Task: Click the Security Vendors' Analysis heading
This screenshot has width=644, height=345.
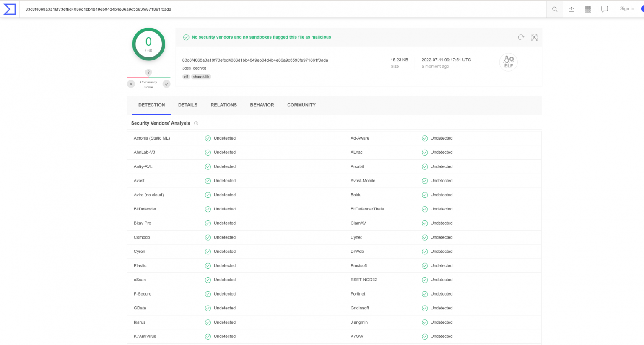Action: point(160,123)
